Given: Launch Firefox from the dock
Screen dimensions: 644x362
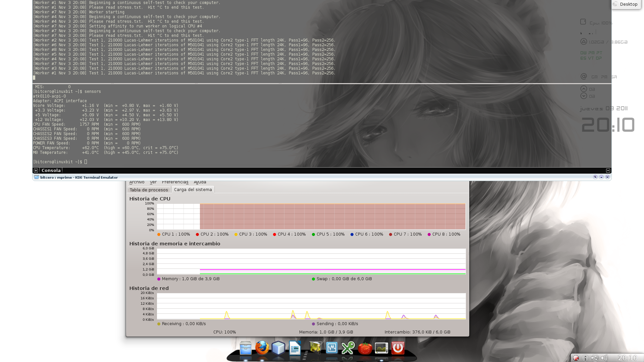Looking at the screenshot, I should click(262, 348).
